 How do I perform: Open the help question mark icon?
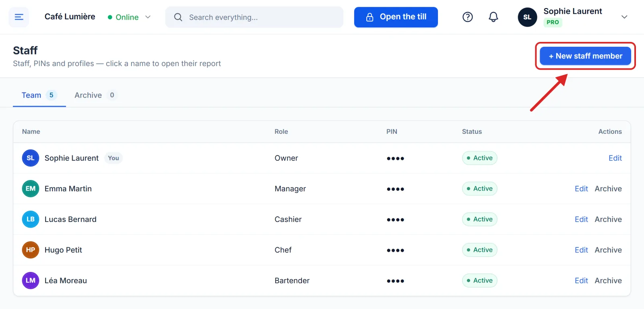coord(468,17)
